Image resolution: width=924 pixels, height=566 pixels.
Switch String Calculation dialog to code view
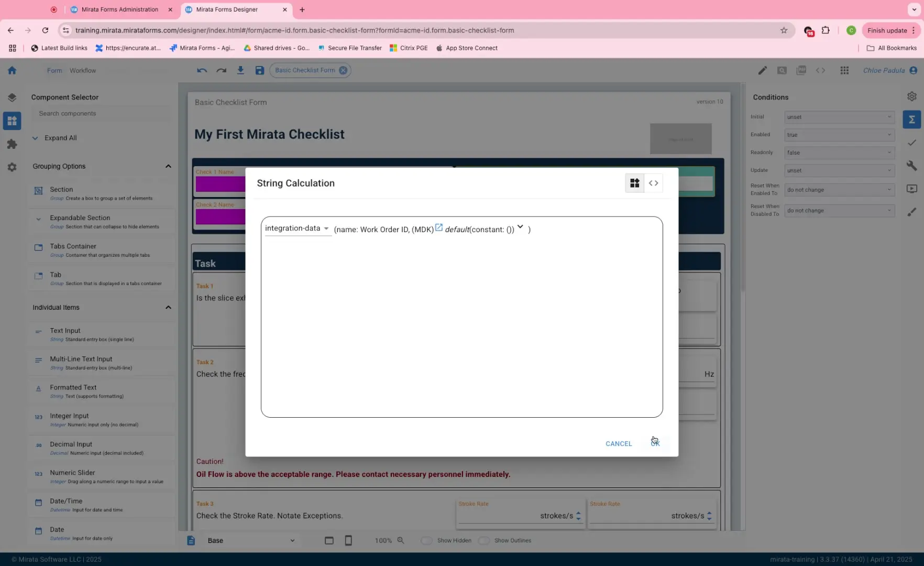point(653,183)
